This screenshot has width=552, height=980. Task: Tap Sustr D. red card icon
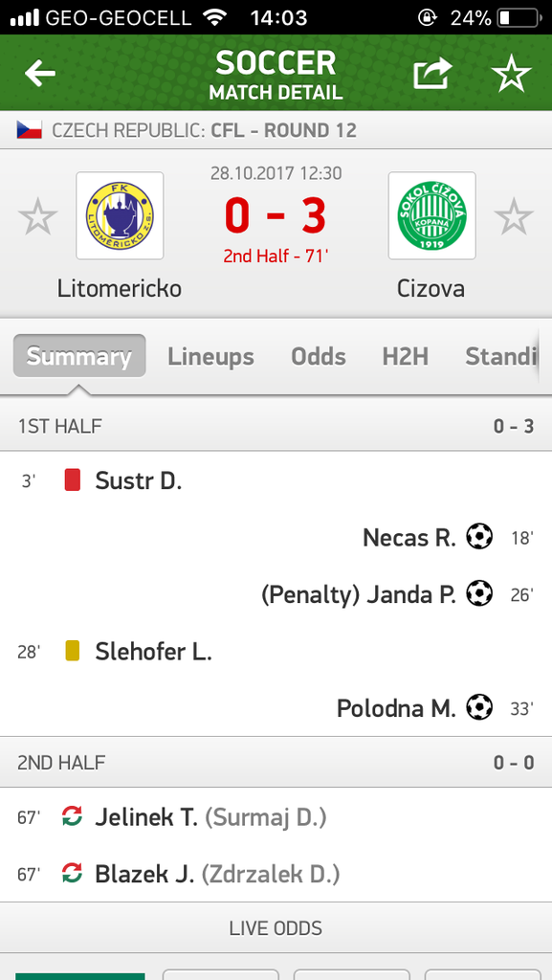click(x=73, y=480)
